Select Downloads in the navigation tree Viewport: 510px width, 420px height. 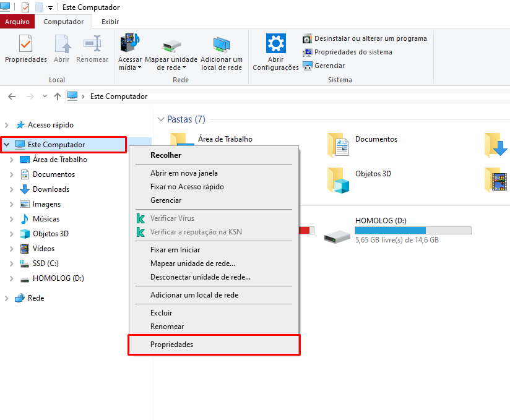pos(51,189)
